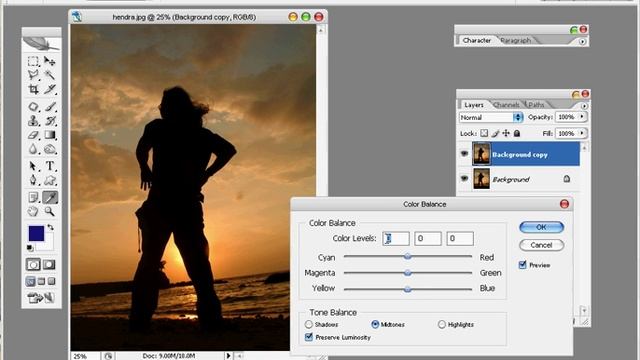
Task: Set the foreground color swatch
Action: [x=36, y=233]
